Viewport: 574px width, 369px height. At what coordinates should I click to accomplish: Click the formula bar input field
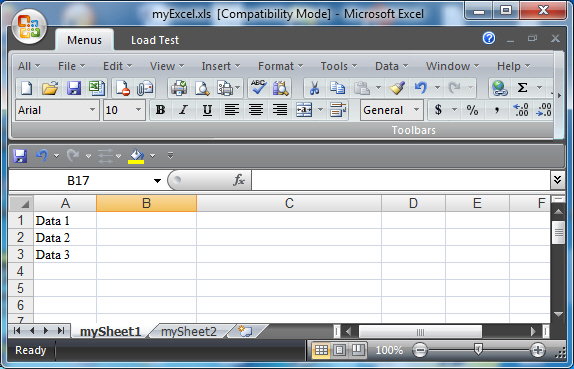coord(400,180)
